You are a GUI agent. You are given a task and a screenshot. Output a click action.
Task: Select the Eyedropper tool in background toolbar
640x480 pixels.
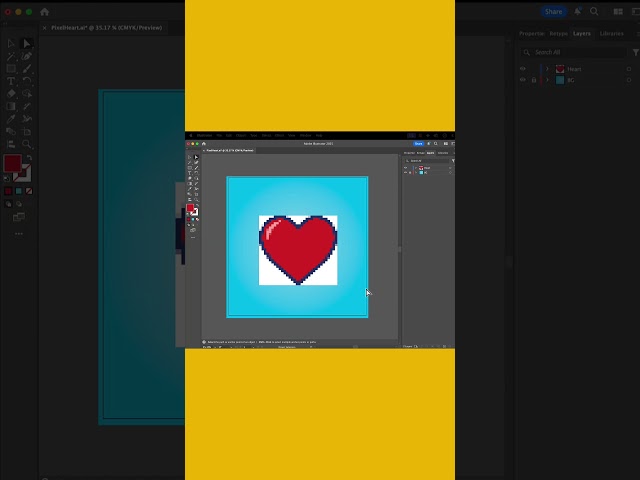pos(11,119)
